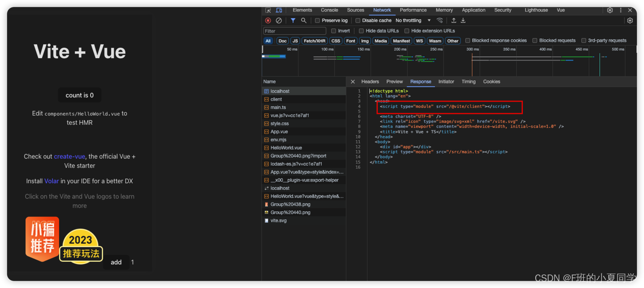This screenshot has height=288, width=644.
Task: Filter requests by All type
Action: pos(268,41)
